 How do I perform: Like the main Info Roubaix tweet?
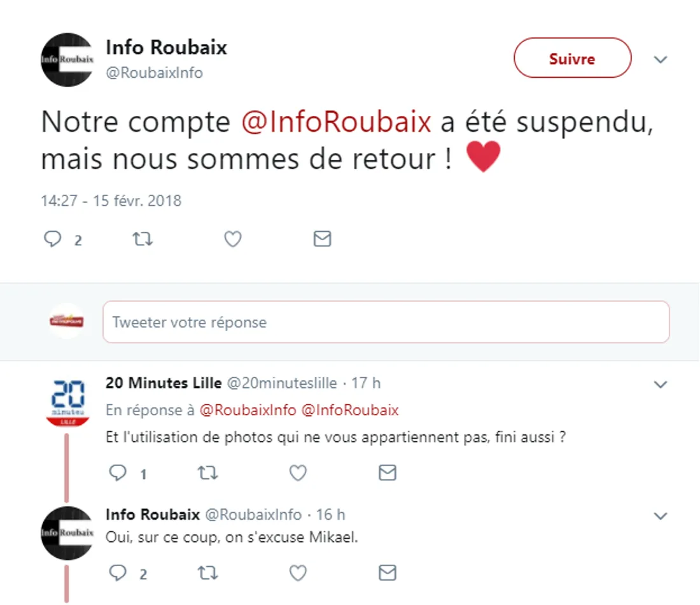(233, 239)
